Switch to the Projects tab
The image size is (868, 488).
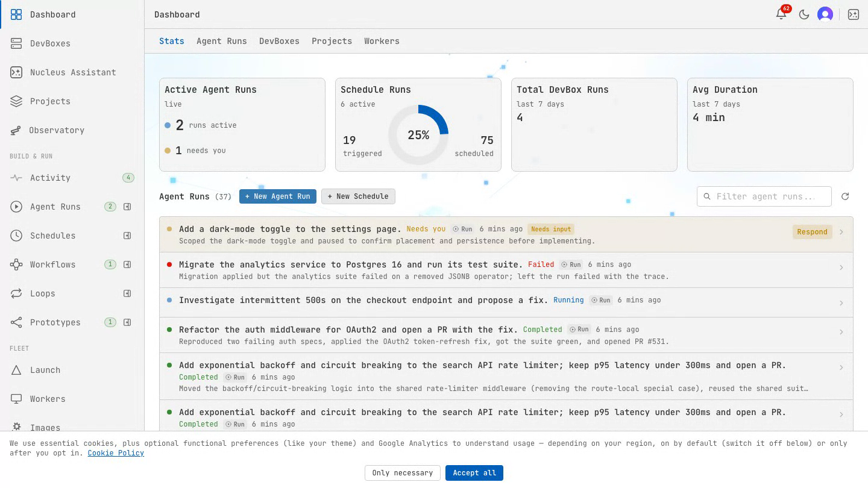(332, 41)
